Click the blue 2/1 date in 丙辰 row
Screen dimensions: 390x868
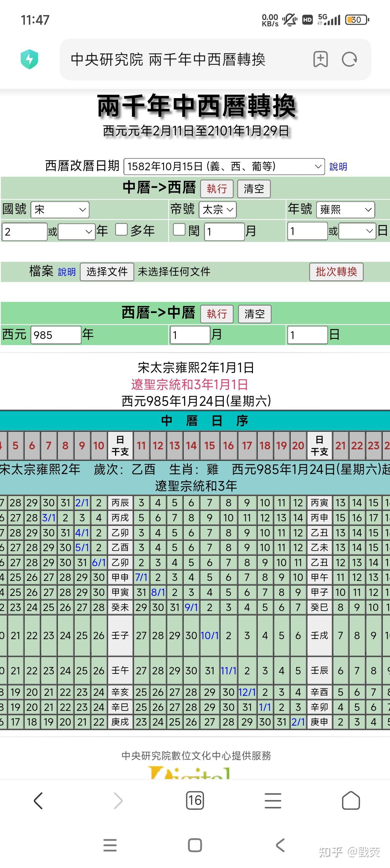click(x=82, y=503)
